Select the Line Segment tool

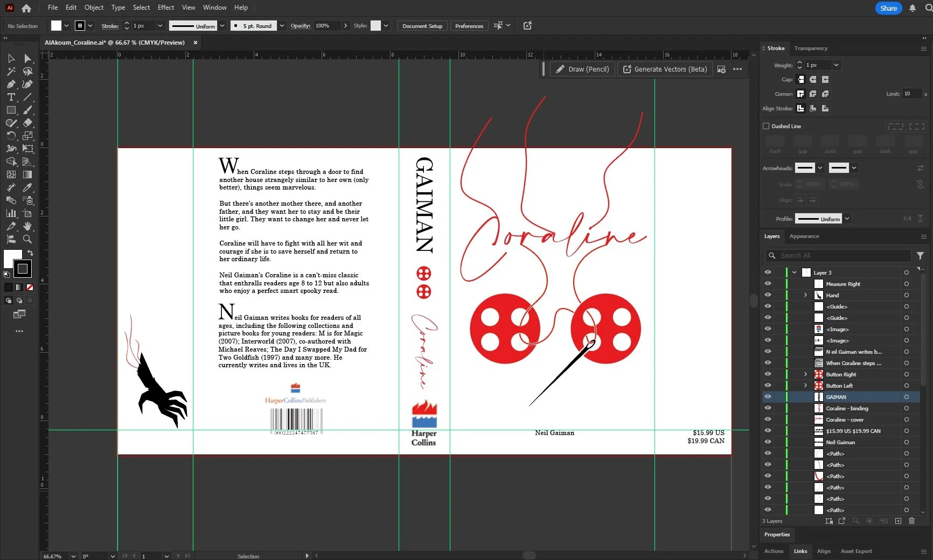click(x=27, y=97)
